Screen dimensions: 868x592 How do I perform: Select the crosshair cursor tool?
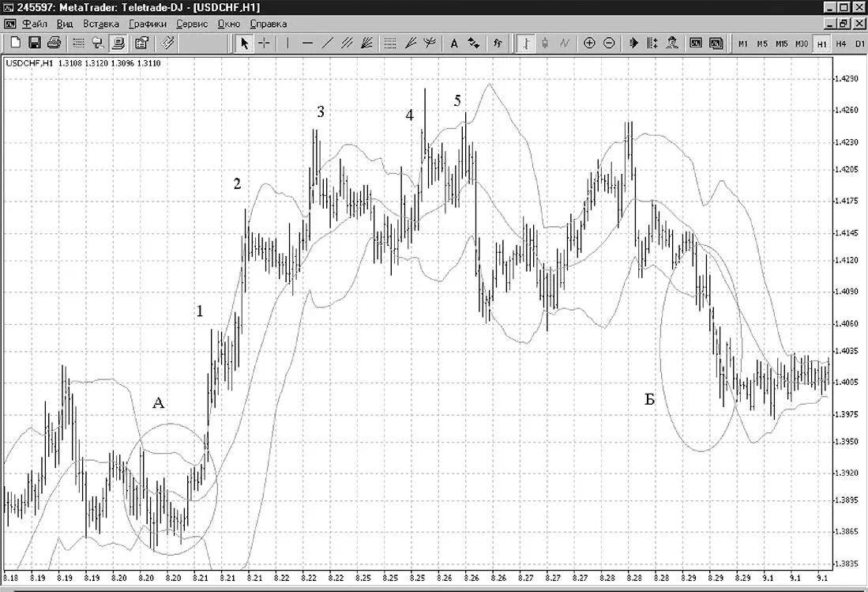[265, 43]
